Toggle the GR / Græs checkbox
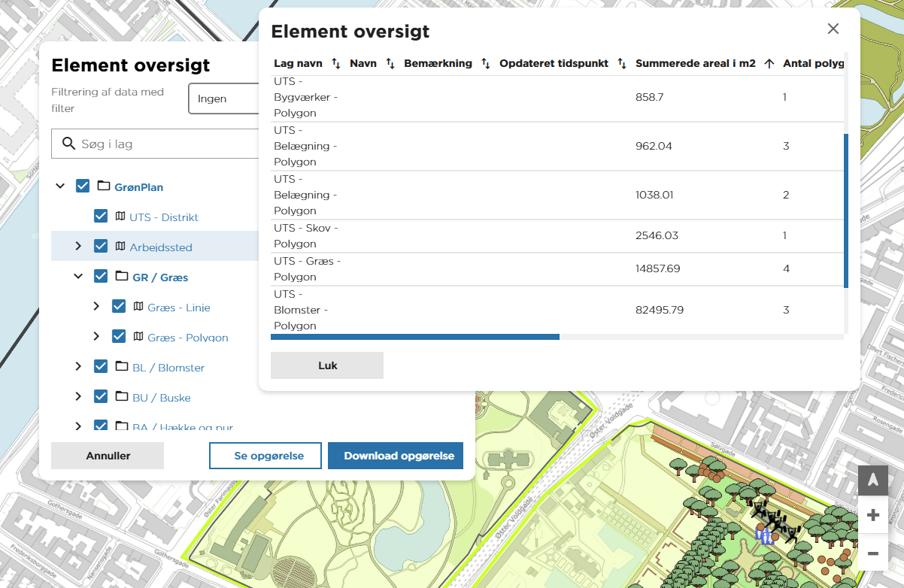 click(x=101, y=277)
